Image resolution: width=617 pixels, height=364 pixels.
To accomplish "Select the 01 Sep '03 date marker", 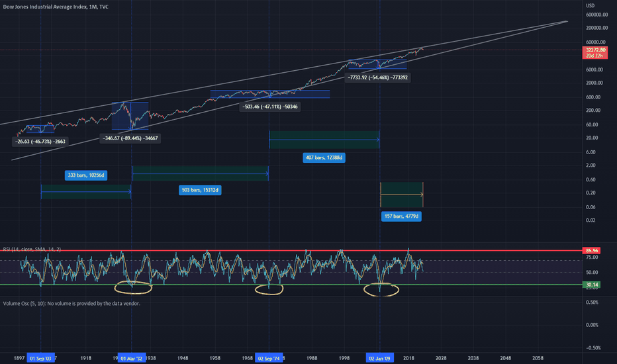I will tap(40, 358).
